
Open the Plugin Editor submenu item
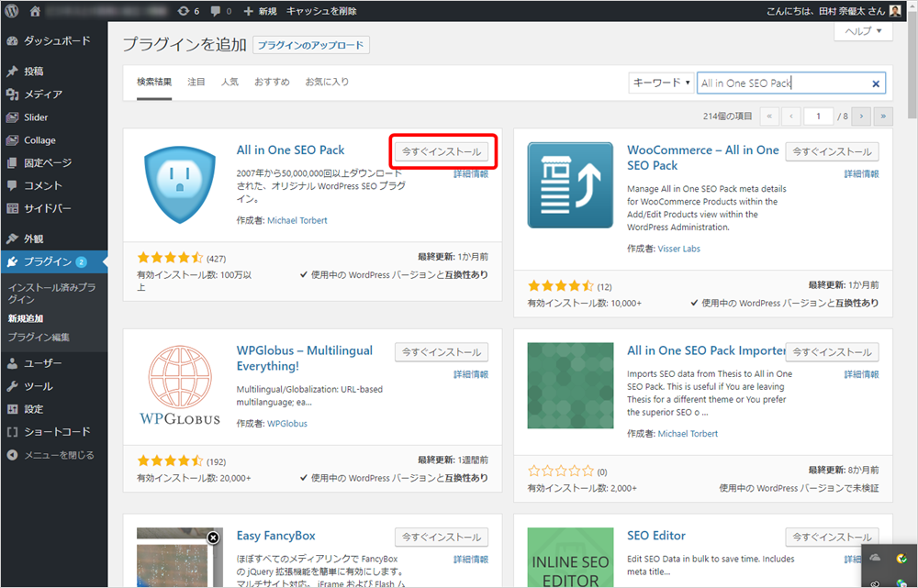[39, 337]
